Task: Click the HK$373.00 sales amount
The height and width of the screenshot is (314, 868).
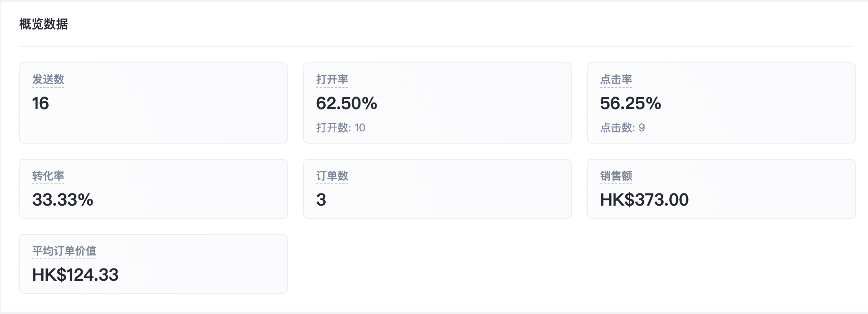Action: (644, 200)
